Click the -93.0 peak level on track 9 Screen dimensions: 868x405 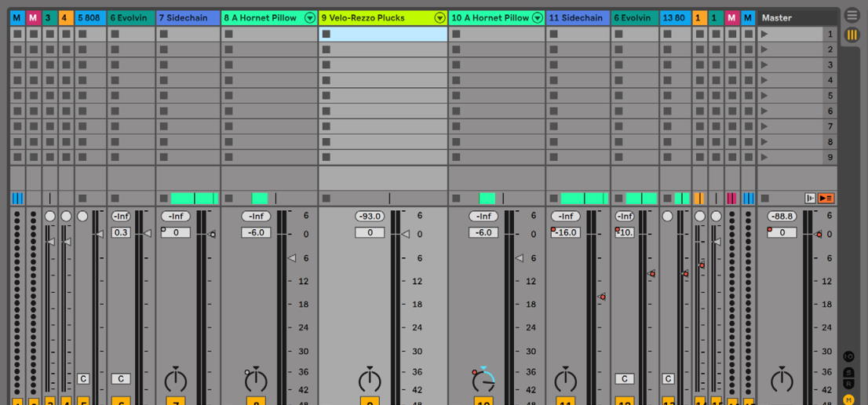click(370, 217)
